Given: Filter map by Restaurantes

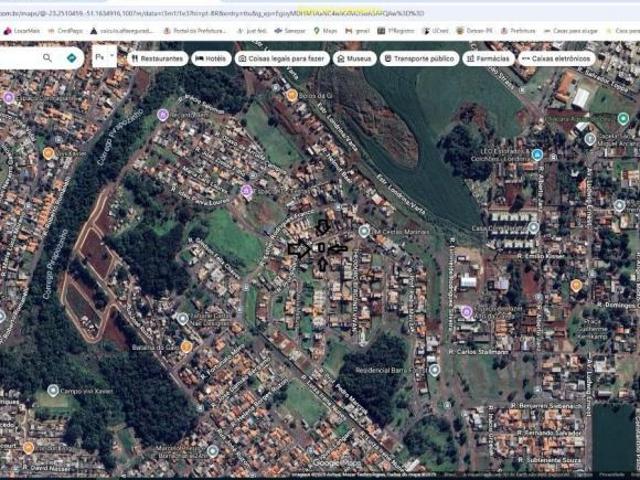Looking at the screenshot, I should point(158,59).
